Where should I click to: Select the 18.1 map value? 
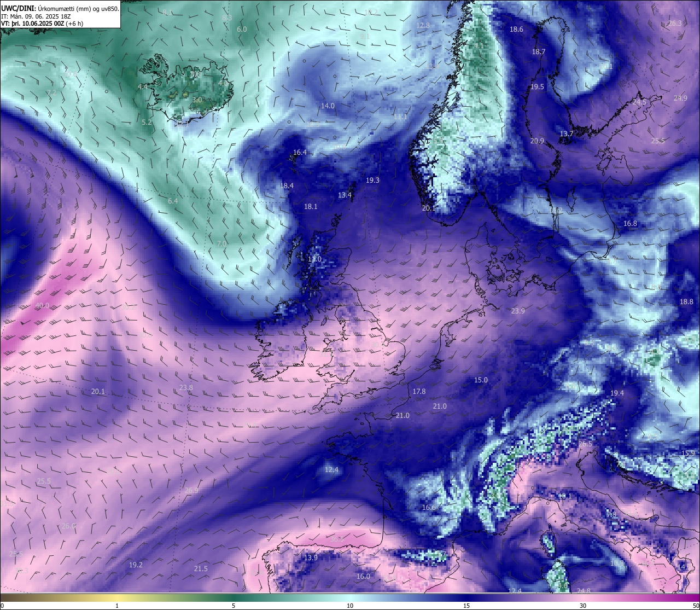tap(311, 207)
